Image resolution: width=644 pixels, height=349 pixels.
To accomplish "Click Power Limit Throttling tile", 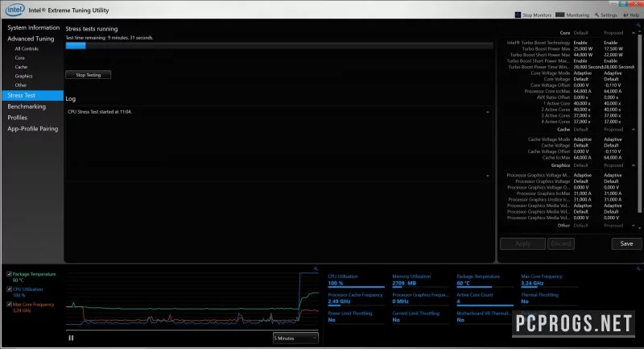I will pyautogui.click(x=356, y=317).
